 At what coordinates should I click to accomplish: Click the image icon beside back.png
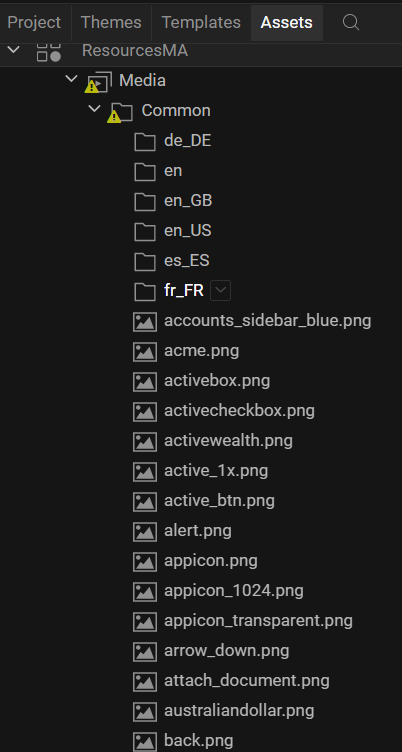pyautogui.click(x=145, y=741)
